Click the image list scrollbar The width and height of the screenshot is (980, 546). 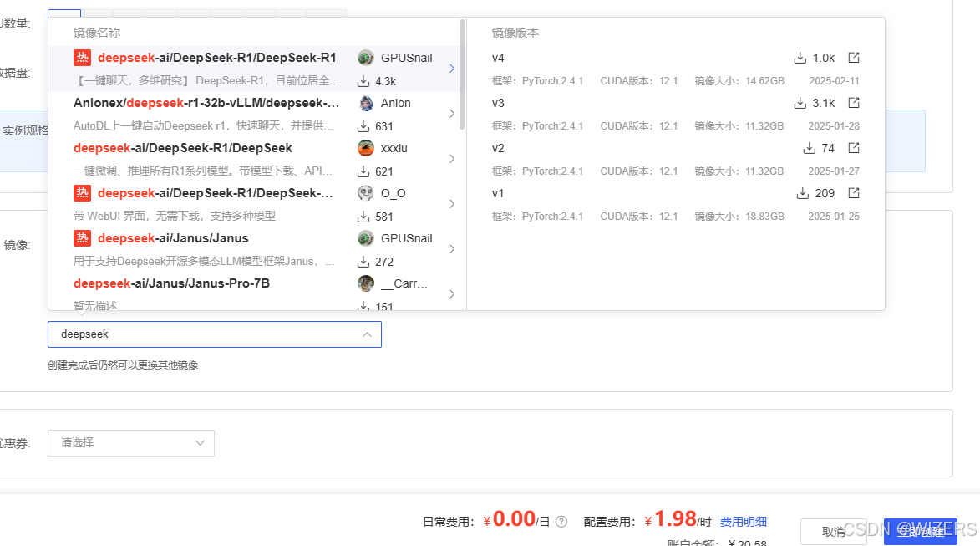(x=462, y=74)
